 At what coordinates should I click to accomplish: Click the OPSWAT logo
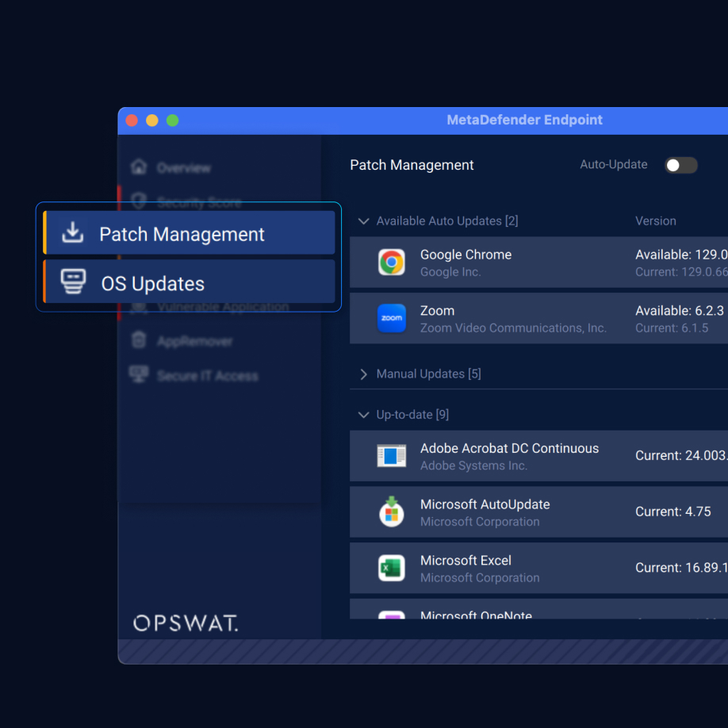tap(186, 623)
